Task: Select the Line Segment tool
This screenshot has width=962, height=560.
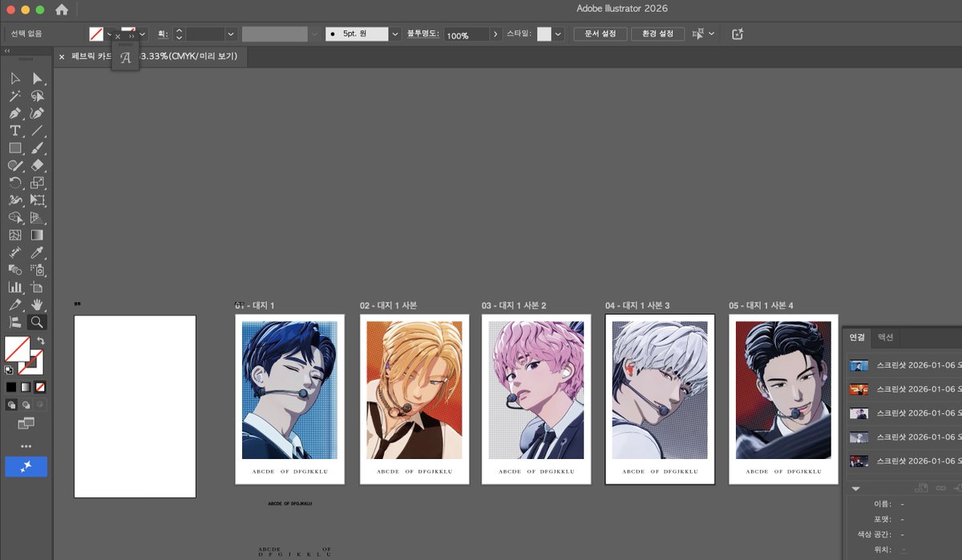Action: 37,131
